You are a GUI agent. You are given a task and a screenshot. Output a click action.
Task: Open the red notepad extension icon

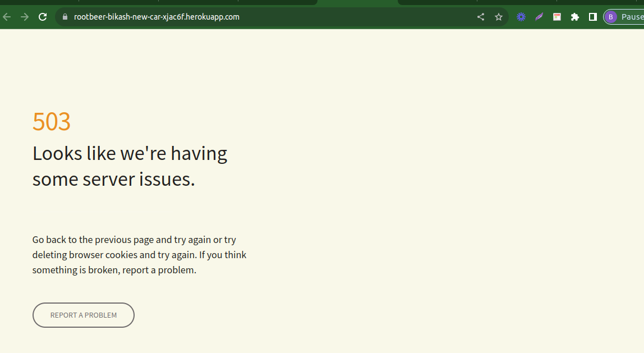tap(557, 17)
